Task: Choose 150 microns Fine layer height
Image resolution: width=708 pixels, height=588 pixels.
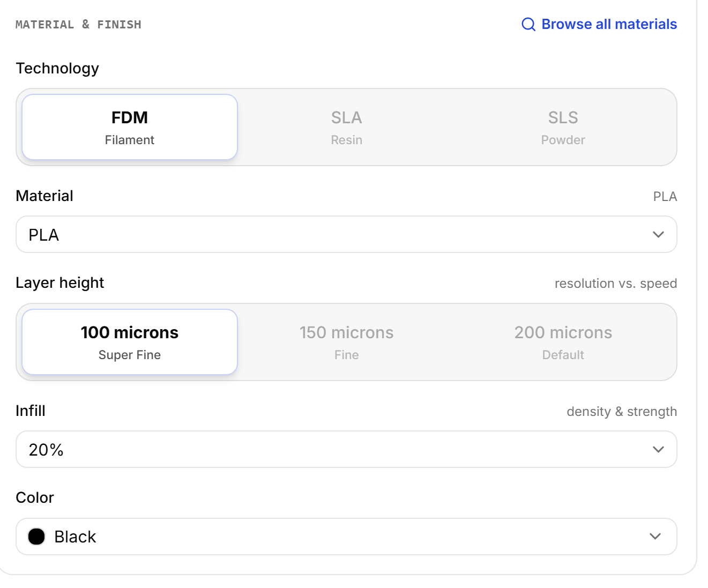Action: pos(346,342)
